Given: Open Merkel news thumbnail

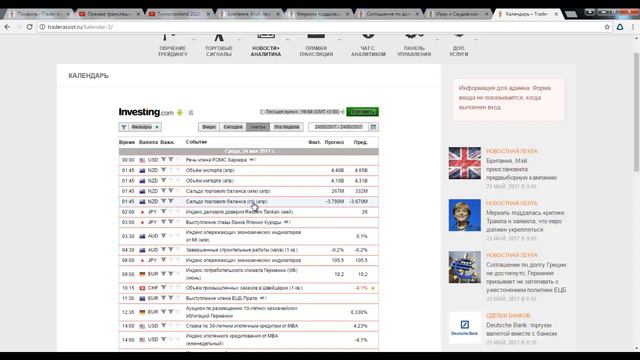Looking at the screenshot, I should 464,215.
